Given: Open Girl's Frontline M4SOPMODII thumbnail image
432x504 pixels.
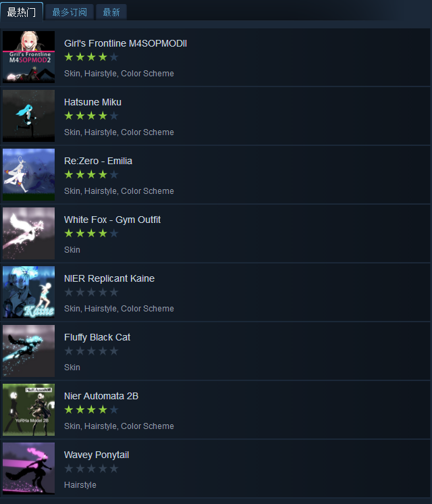Looking at the screenshot, I should pos(28,57).
